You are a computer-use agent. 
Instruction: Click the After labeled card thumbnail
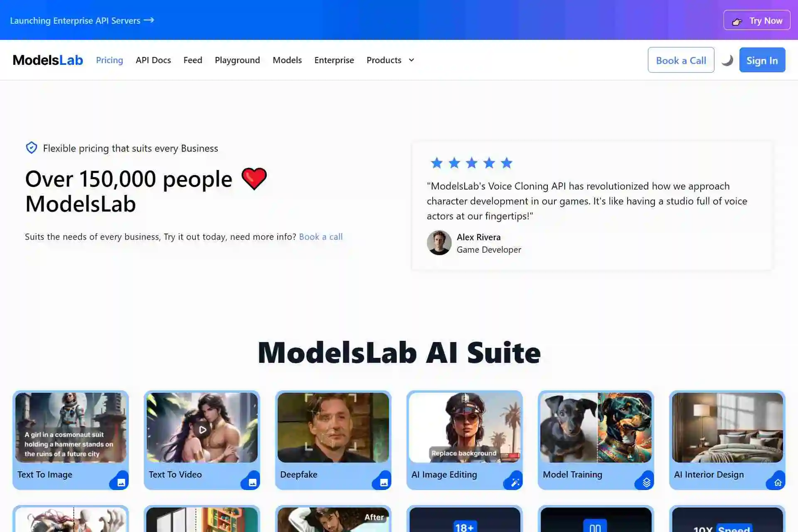333,520
